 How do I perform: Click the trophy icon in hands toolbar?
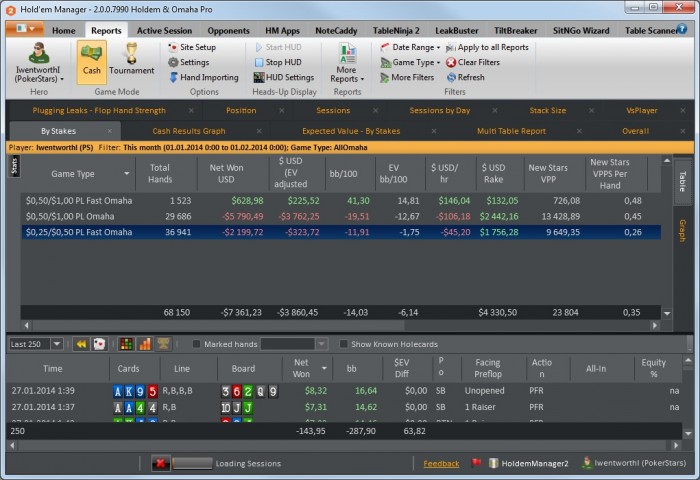coord(163,344)
